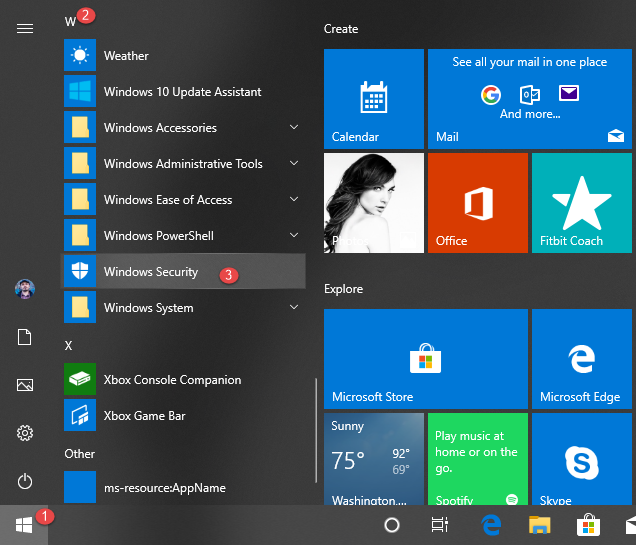
Task: Open the Office tile
Action: point(478,203)
